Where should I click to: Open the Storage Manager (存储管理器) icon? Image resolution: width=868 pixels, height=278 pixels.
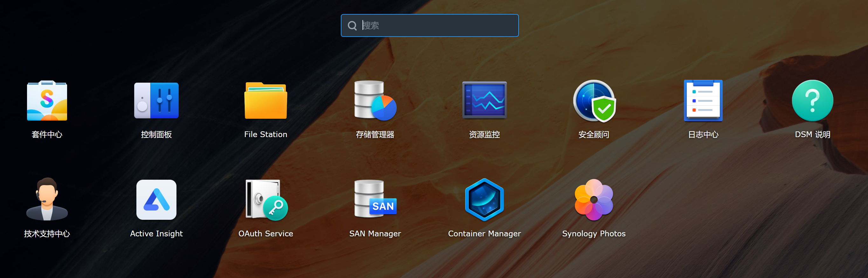pyautogui.click(x=375, y=101)
